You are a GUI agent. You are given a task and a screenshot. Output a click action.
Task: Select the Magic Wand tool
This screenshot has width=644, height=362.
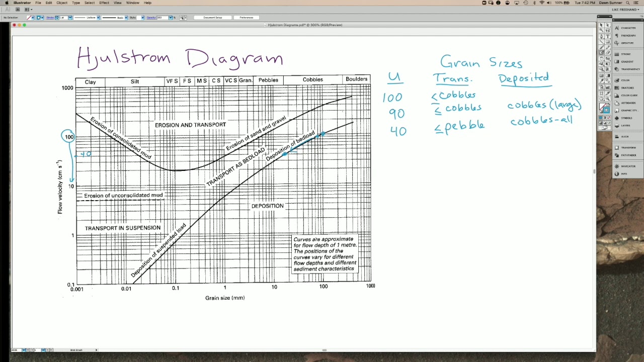(601, 30)
